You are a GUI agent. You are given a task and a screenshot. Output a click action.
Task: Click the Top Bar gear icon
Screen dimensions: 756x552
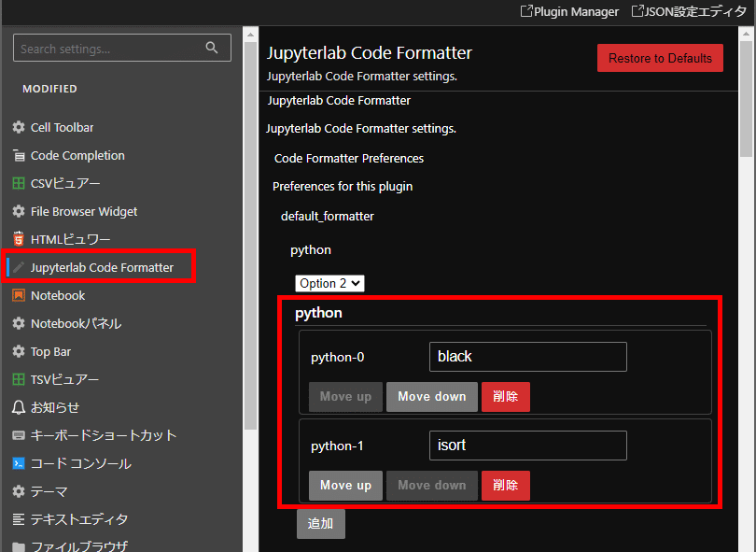click(19, 351)
